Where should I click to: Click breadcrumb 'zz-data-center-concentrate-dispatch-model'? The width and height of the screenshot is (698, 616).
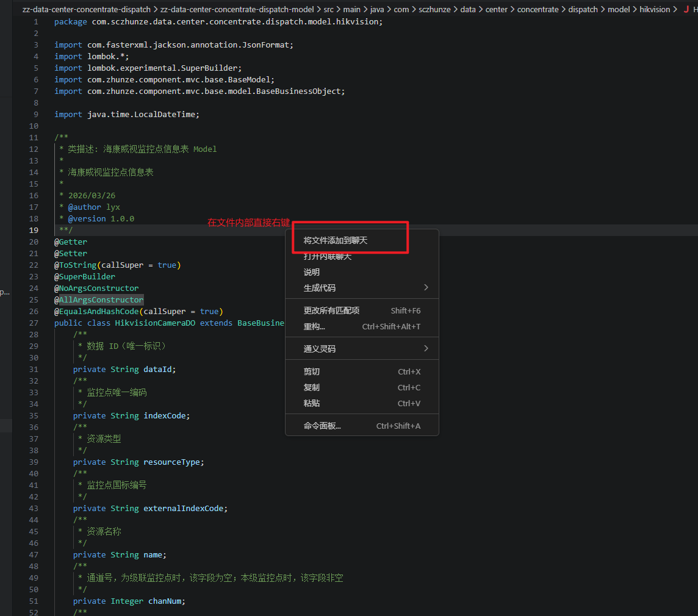[237, 9]
